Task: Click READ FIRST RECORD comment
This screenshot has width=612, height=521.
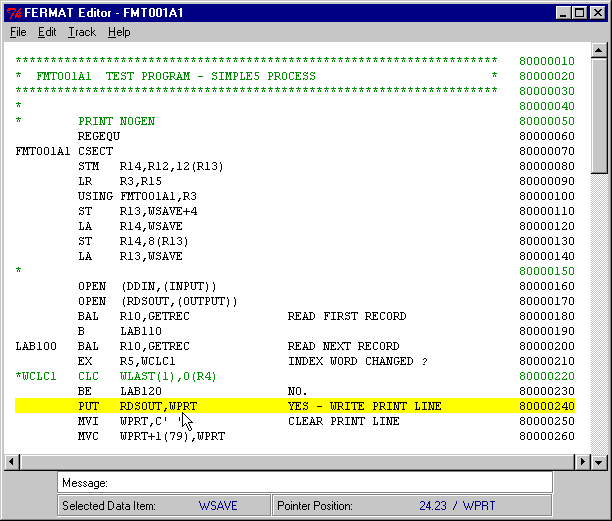Action: pos(347,316)
